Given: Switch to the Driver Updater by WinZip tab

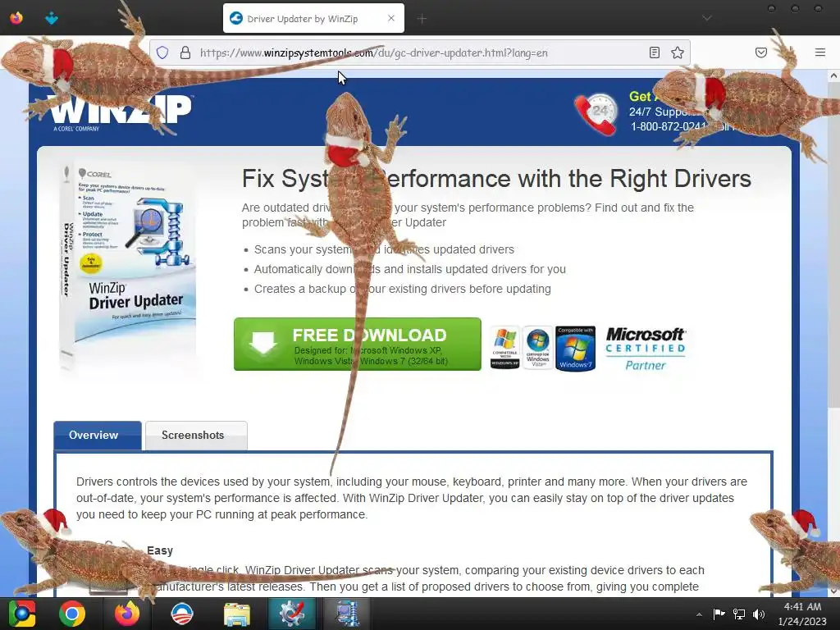Looking at the screenshot, I should click(x=313, y=18).
